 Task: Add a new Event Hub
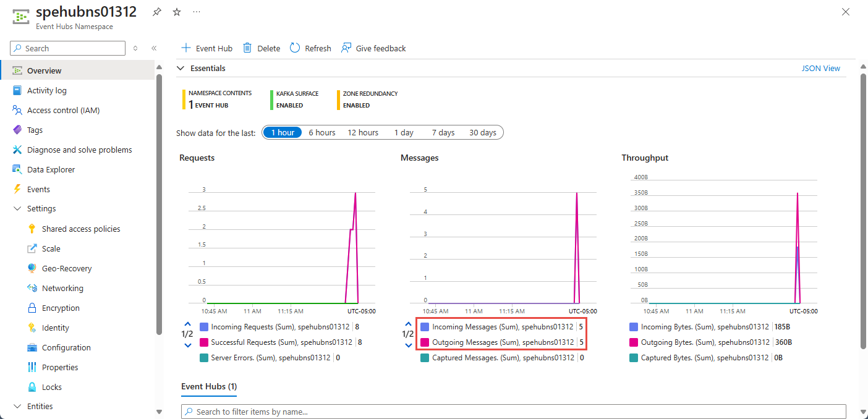point(206,48)
